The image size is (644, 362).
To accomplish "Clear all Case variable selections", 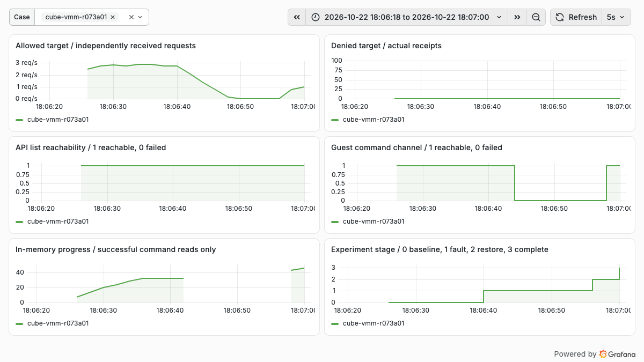I will point(131,17).
